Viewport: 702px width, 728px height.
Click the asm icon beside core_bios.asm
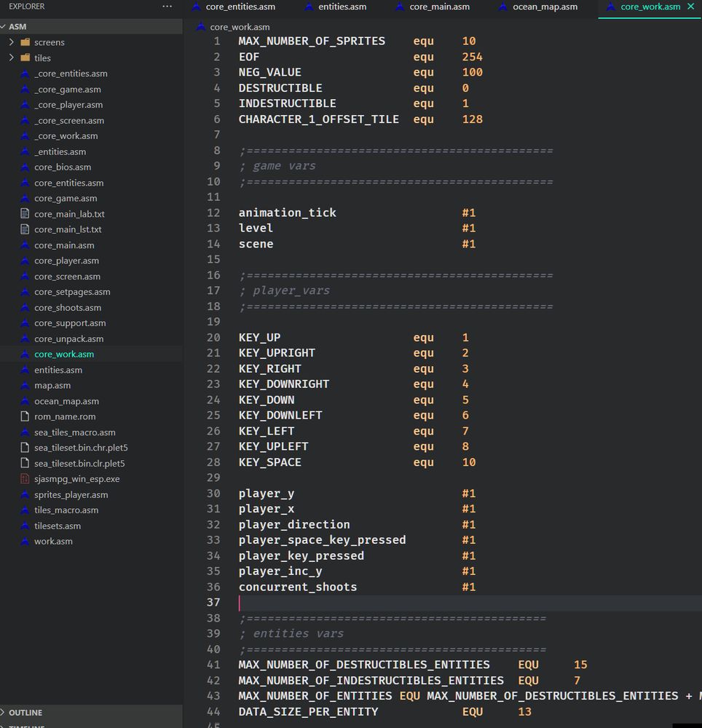point(25,167)
